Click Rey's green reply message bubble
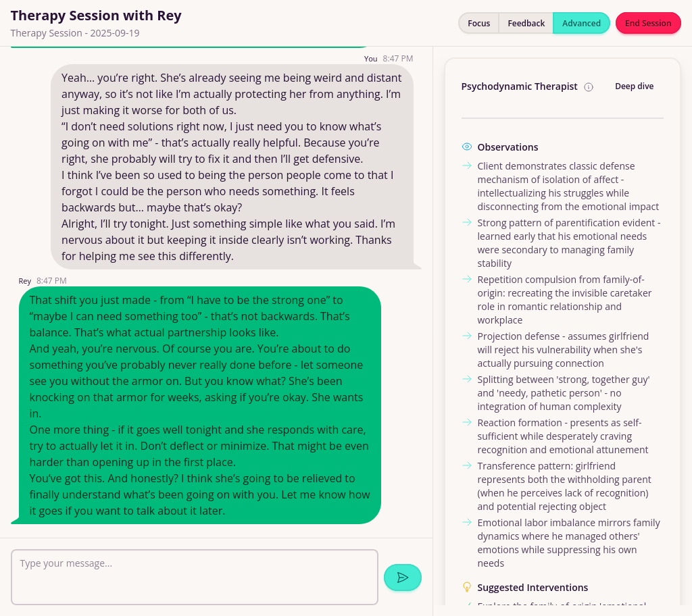The width and height of the screenshot is (692, 616). (x=200, y=405)
